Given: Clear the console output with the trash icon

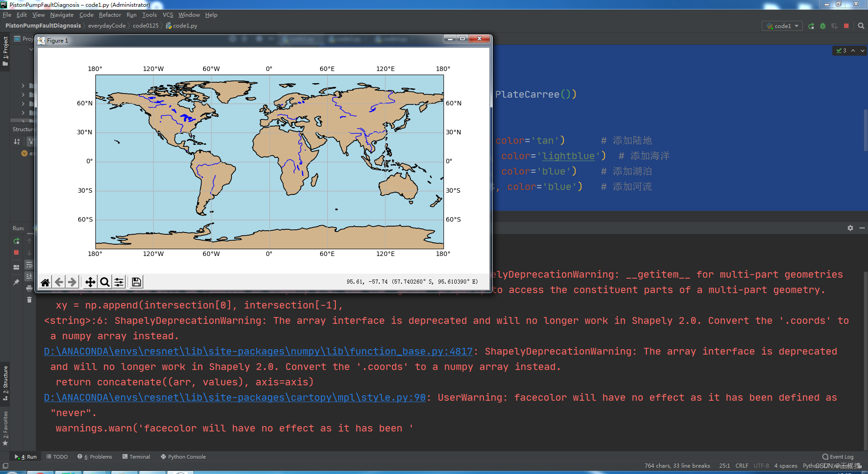Looking at the screenshot, I should click(29, 299).
